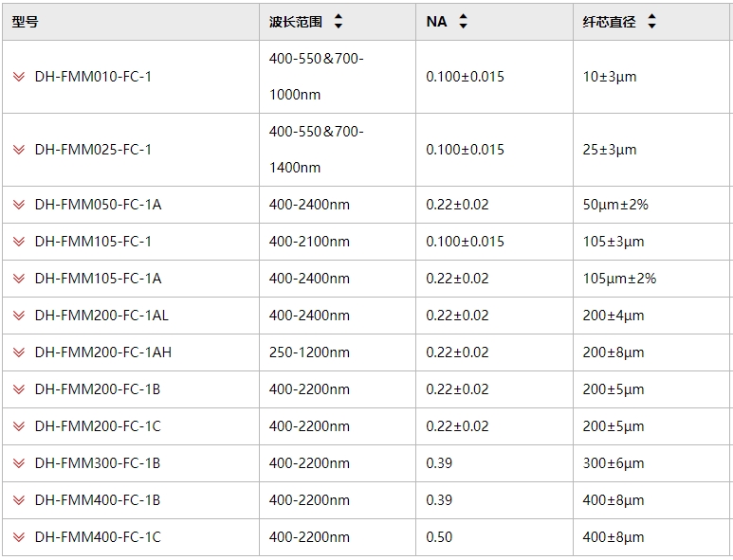733x560 pixels.
Task: Expand DH-FMM200-FC-1B chevron icon
Action: click(19, 389)
